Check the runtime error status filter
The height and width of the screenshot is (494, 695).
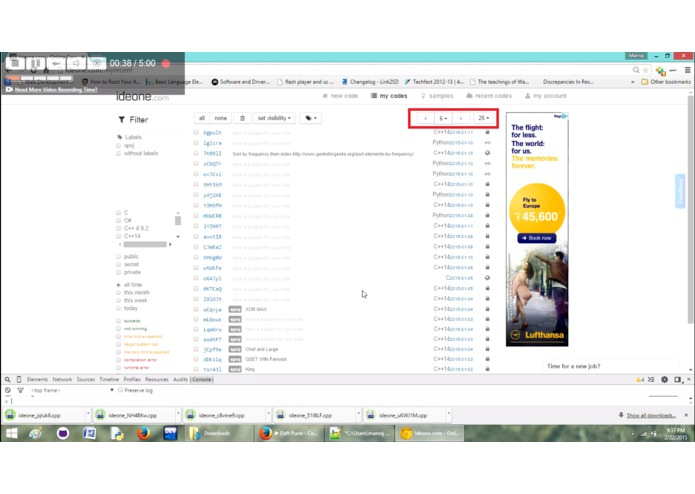118,368
